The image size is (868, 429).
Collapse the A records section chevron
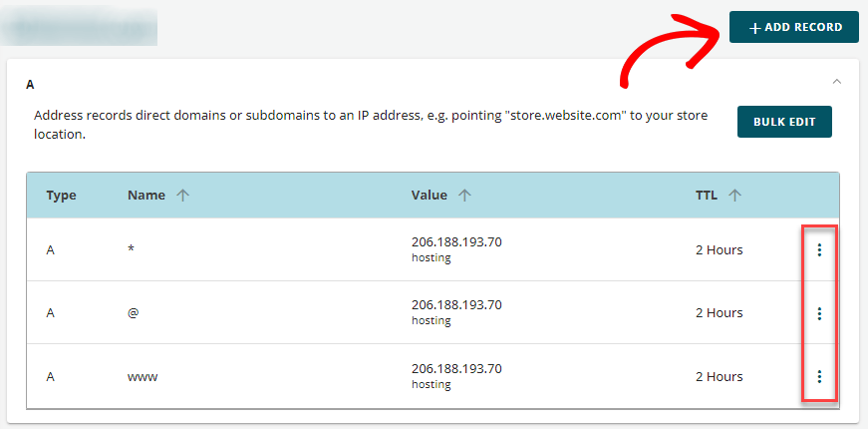tap(837, 82)
